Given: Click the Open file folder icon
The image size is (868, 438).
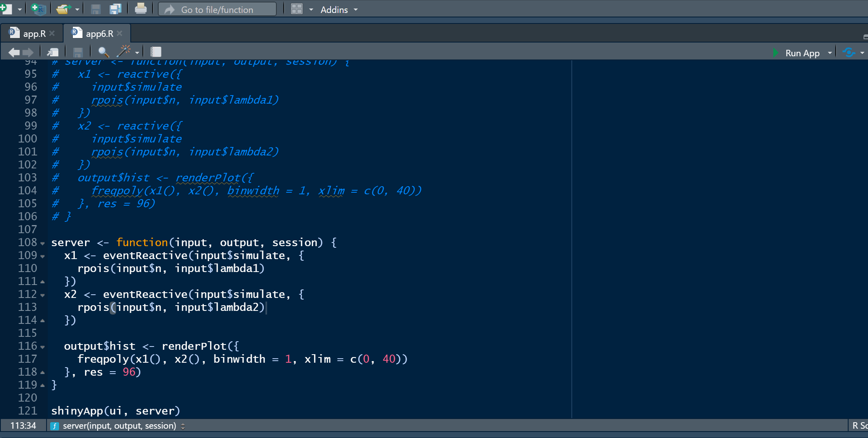Looking at the screenshot, I should tap(64, 9).
